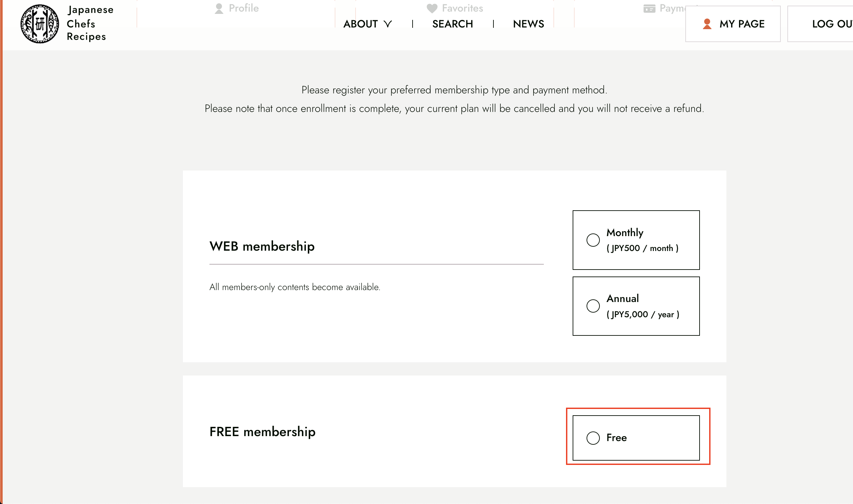853x504 pixels.
Task: Switch to the Favorites tab
Action: (455, 9)
